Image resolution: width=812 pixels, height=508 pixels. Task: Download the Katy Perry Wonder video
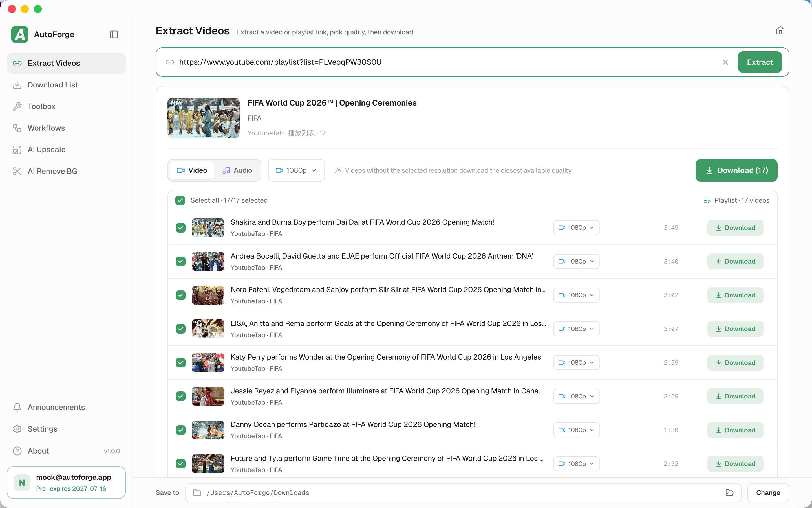735,363
